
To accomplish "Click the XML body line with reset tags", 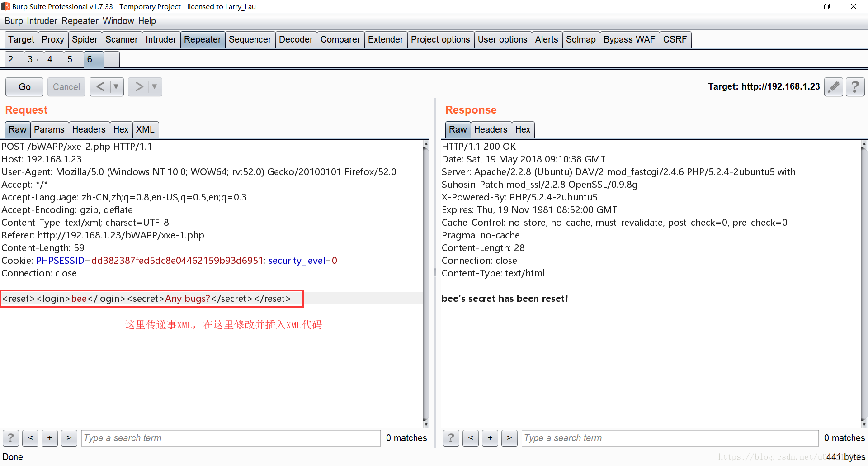I will [x=146, y=299].
